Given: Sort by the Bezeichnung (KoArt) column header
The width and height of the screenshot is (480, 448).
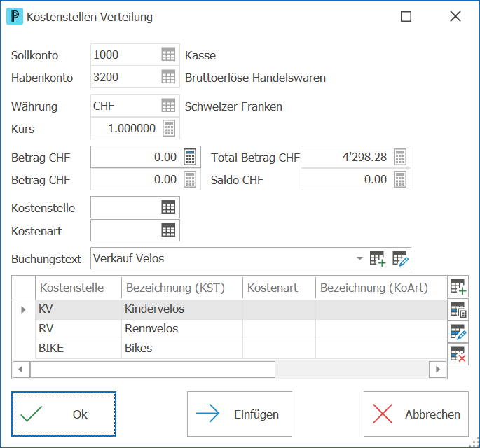Looking at the screenshot, I should tap(380, 288).
